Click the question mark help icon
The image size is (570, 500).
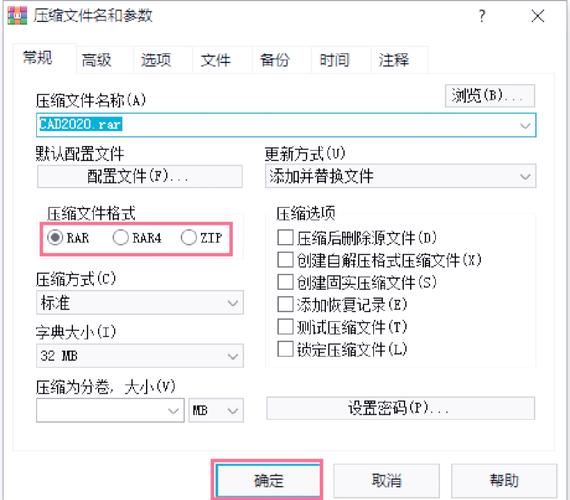[x=482, y=16]
